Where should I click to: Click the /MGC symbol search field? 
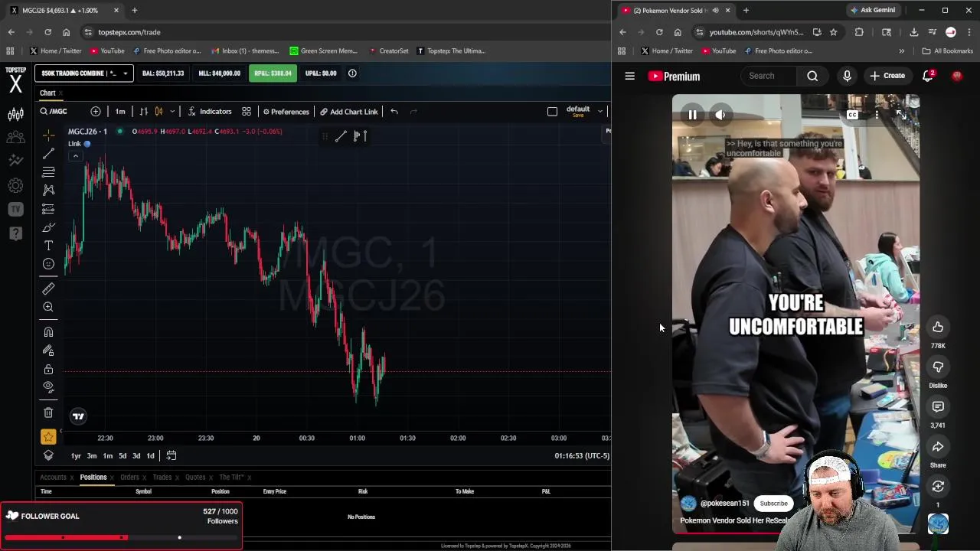click(60, 112)
